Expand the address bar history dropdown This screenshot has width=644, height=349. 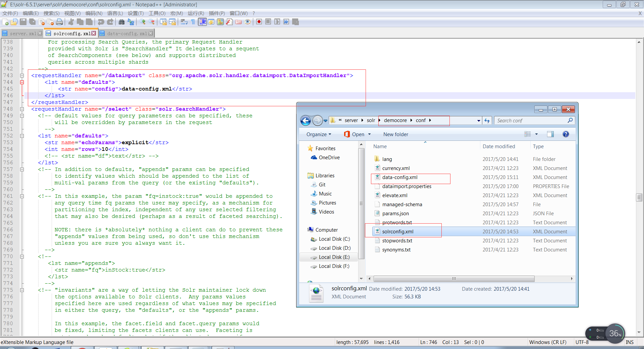click(479, 121)
